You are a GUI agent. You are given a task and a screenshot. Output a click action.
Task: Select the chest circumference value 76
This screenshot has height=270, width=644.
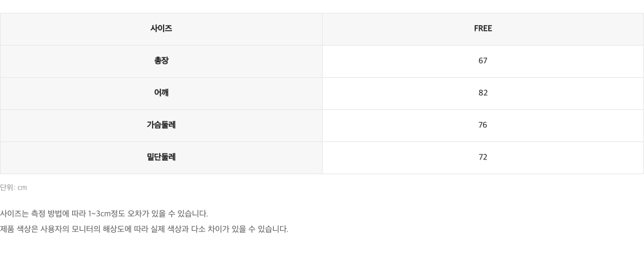[483, 125]
